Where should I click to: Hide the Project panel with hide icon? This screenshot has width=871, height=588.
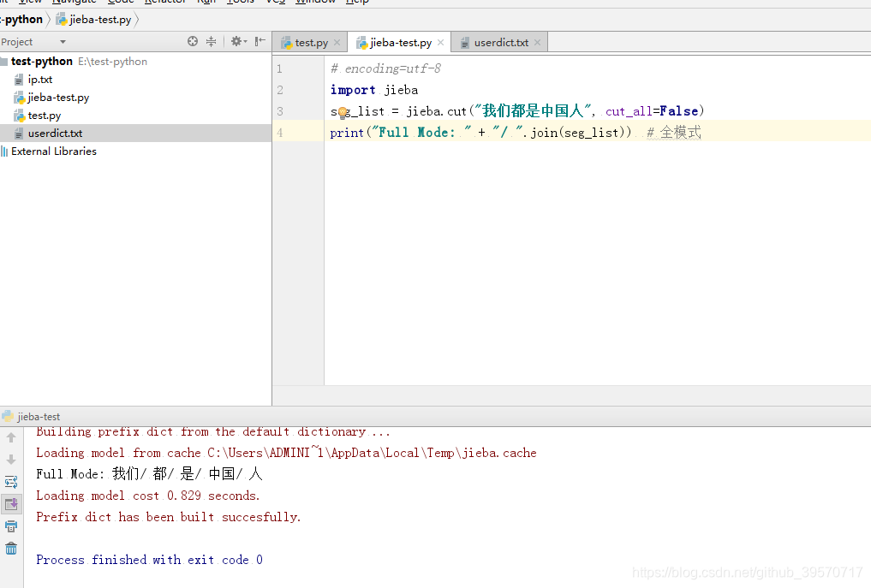click(260, 41)
